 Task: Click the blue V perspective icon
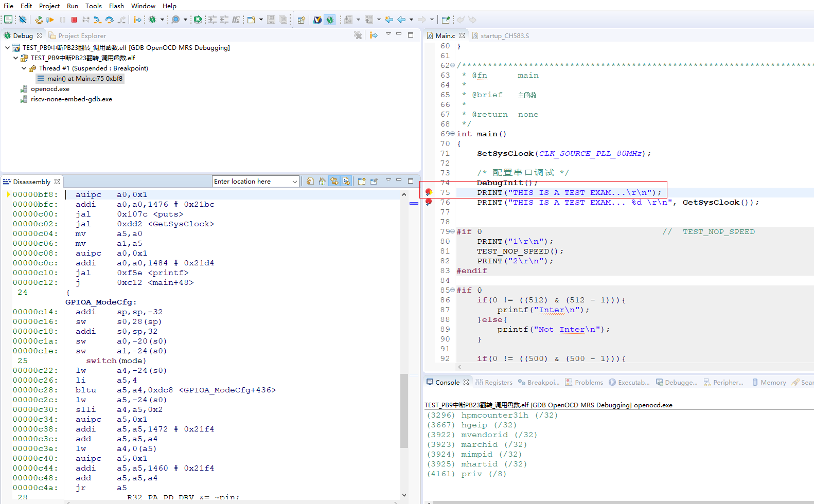pyautogui.click(x=317, y=20)
